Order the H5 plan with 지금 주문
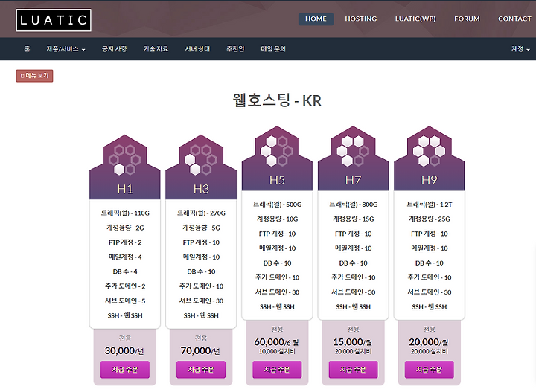 coord(277,370)
